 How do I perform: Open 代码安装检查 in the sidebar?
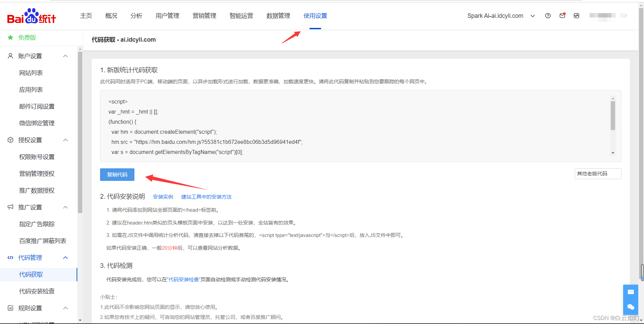[x=37, y=291]
